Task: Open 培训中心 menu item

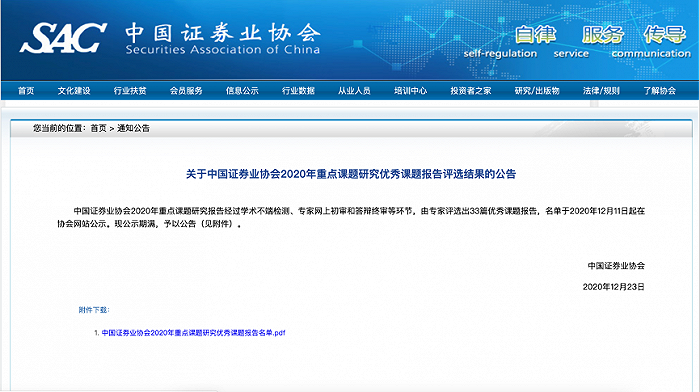Action: coord(410,91)
